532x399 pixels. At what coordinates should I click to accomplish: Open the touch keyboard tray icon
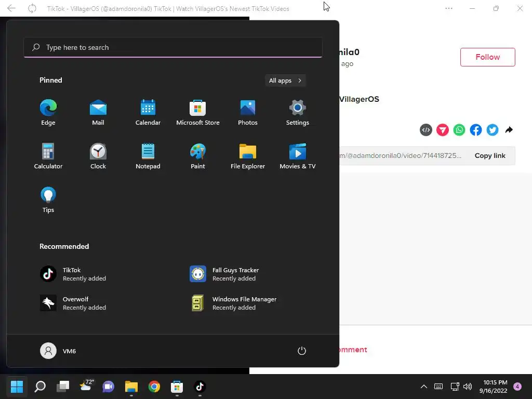[438, 387]
